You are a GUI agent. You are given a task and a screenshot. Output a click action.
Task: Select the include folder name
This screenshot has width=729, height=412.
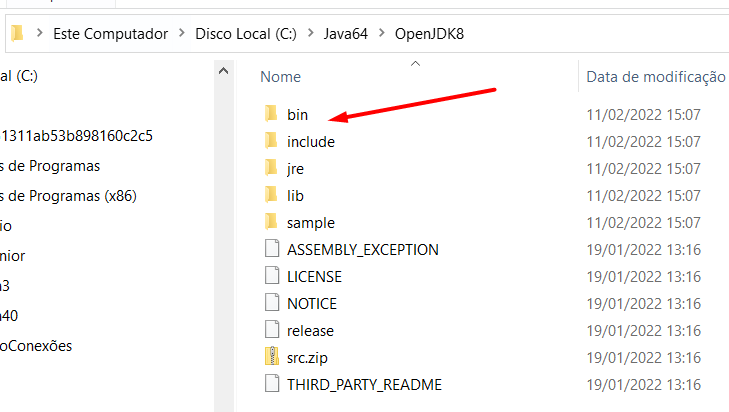coord(311,141)
